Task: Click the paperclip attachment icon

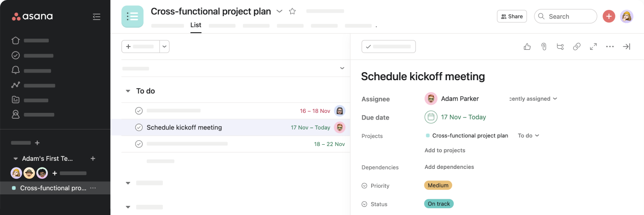Action: [x=544, y=47]
